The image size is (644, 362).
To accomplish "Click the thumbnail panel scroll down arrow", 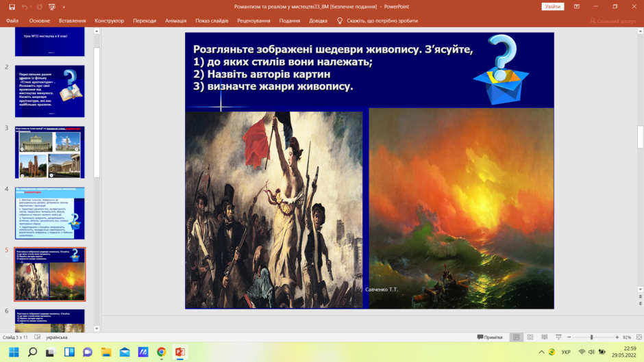I will point(97,328).
